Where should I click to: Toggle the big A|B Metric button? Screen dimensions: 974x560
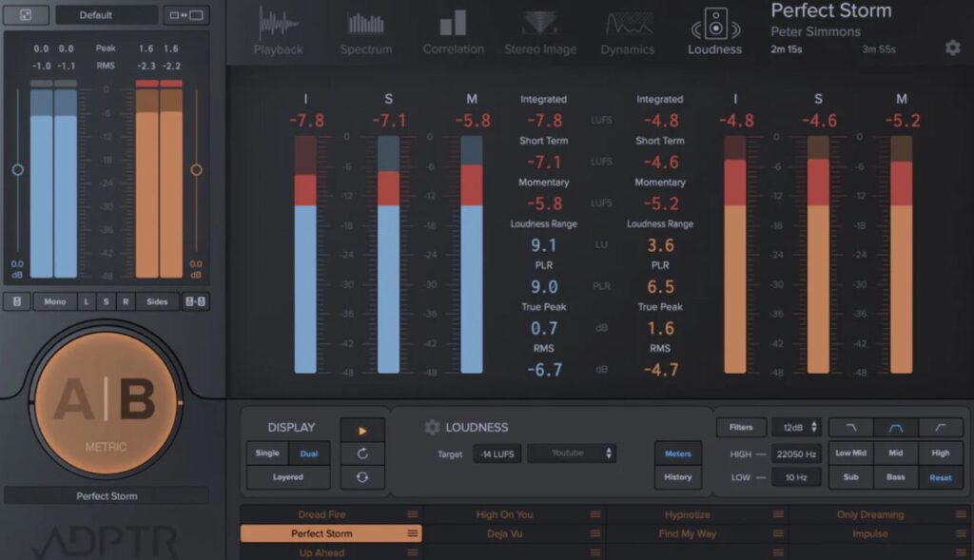click(105, 401)
